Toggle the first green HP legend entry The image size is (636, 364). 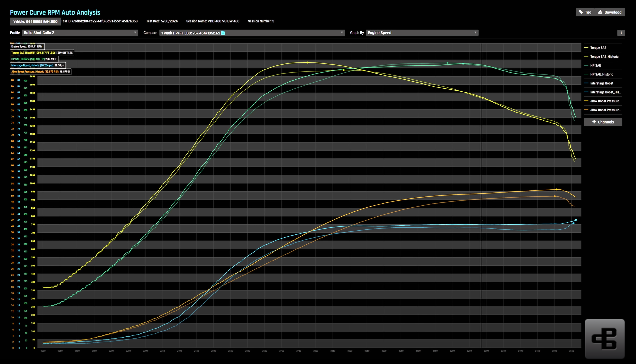602,65
